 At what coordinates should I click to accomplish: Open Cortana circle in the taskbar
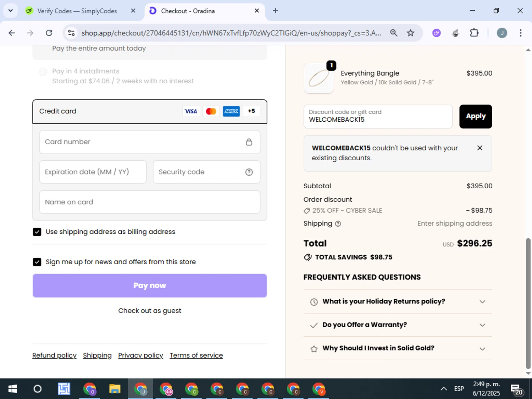pyautogui.click(x=38, y=389)
